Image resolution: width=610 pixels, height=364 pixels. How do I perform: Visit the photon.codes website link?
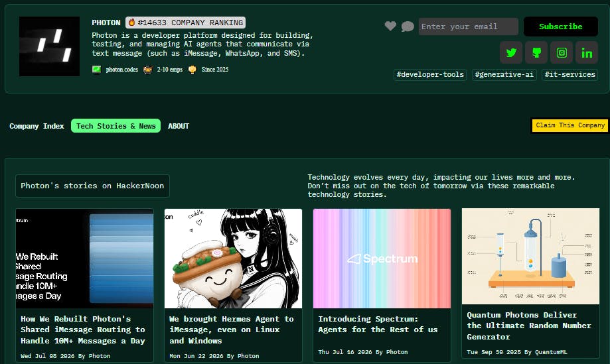coord(121,70)
